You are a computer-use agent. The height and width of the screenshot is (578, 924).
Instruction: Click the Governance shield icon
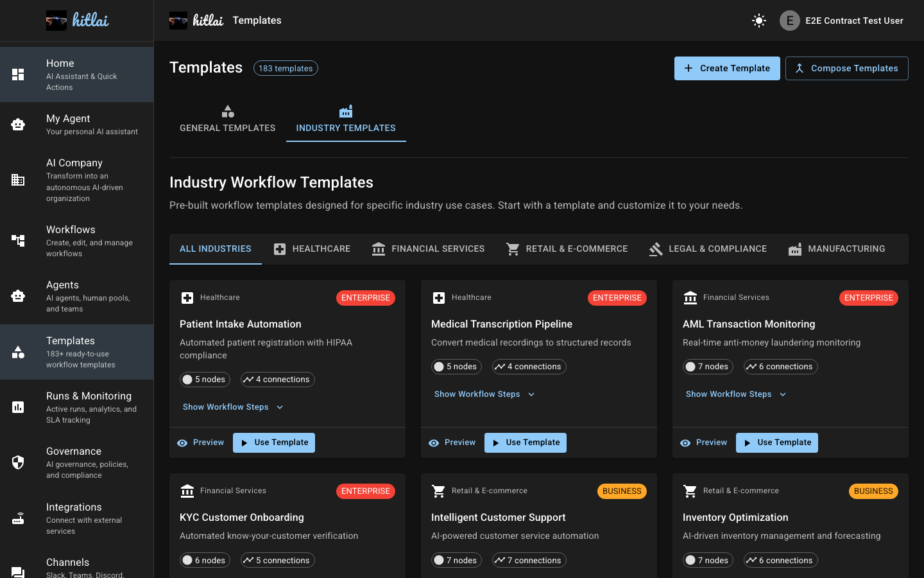(x=18, y=462)
